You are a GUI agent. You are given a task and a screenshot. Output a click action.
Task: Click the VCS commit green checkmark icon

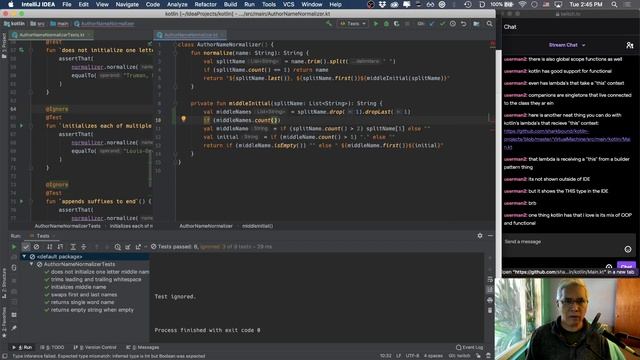[442, 24]
